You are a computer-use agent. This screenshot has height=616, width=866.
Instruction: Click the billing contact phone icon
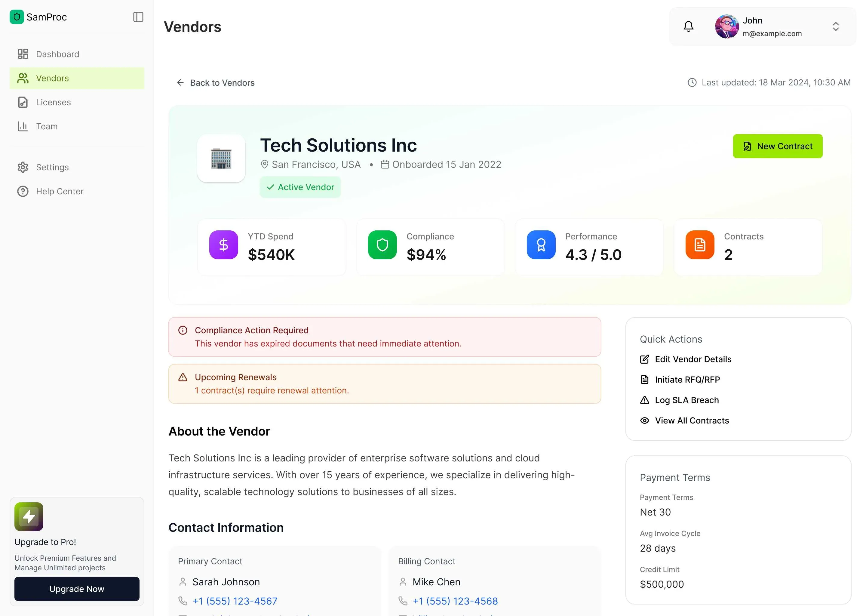[403, 601]
